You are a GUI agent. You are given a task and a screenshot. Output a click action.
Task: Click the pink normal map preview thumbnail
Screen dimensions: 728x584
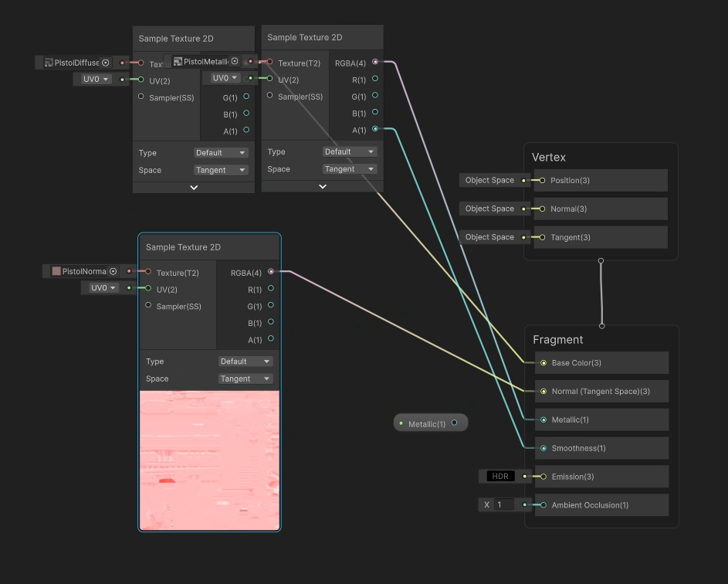pyautogui.click(x=209, y=460)
